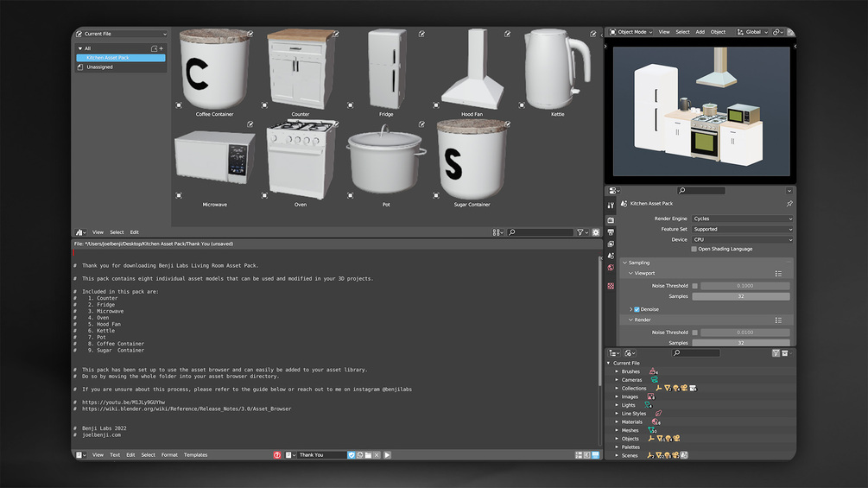
Task: Click the asset browser search field
Action: coord(541,232)
